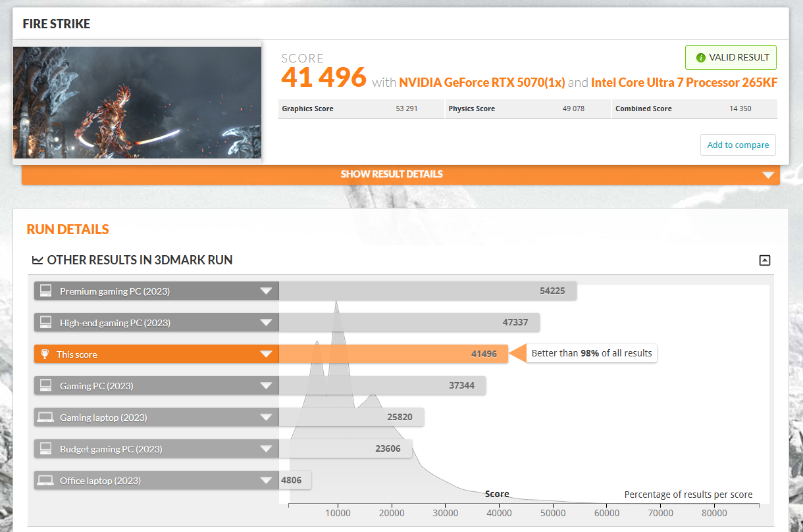This screenshot has height=532, width=803.
Task: Expand the Premium gaming PC (2023) dropdown arrow
Action: (266, 291)
